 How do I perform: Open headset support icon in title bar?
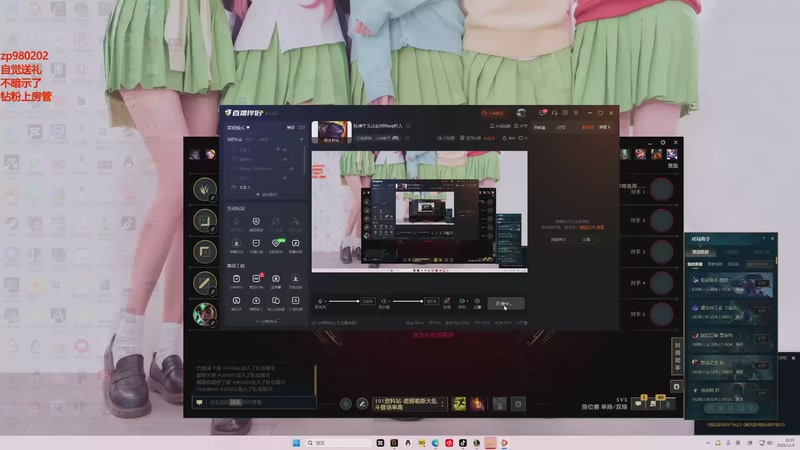[x=555, y=113]
